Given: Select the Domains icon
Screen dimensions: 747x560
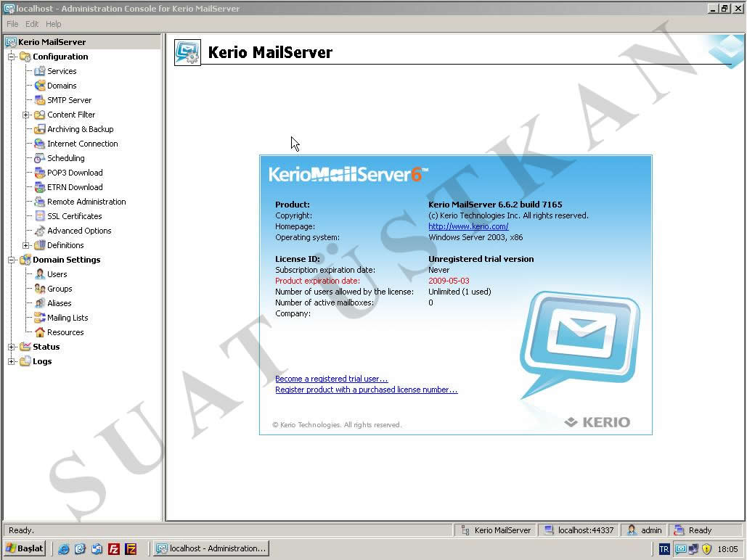Looking at the screenshot, I should 39,86.
